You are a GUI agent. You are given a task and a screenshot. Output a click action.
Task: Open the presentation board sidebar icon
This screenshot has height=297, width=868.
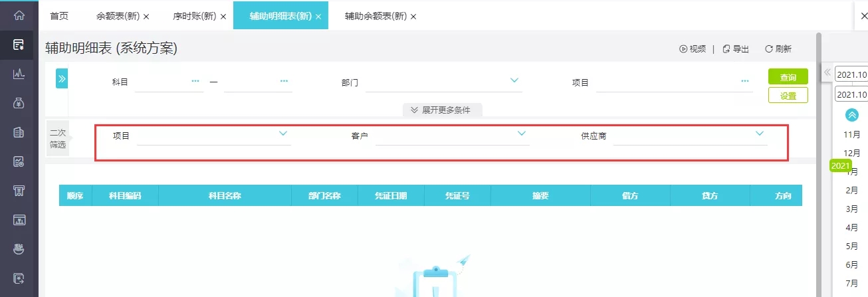(x=19, y=220)
